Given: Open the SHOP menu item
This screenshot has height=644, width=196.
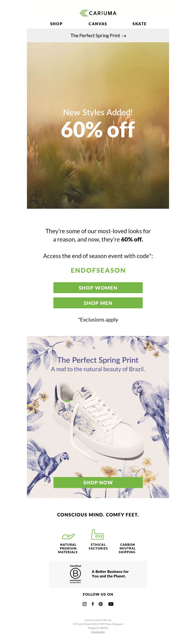Looking at the screenshot, I should [x=56, y=24].
